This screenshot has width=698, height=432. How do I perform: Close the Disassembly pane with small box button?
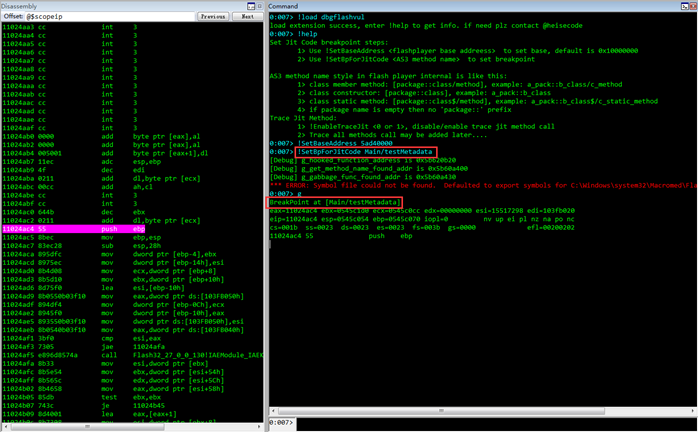[260, 6]
